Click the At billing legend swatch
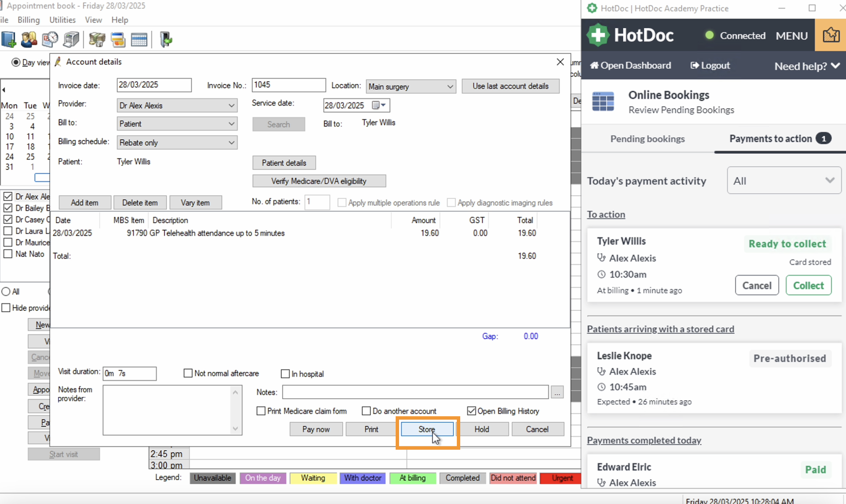The width and height of the screenshot is (846, 504). click(x=413, y=478)
